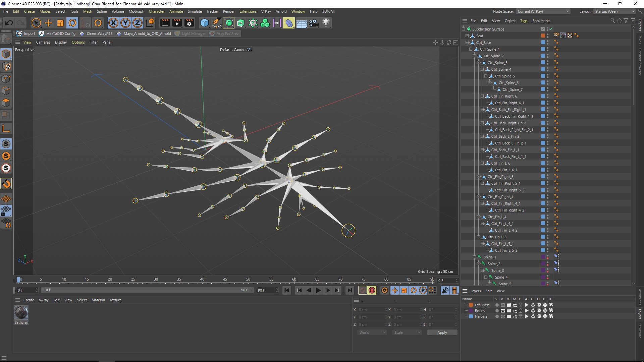Click the orange Ctrl_Base layer color swatch
Viewport: 644px width, 362px height.
point(471,305)
